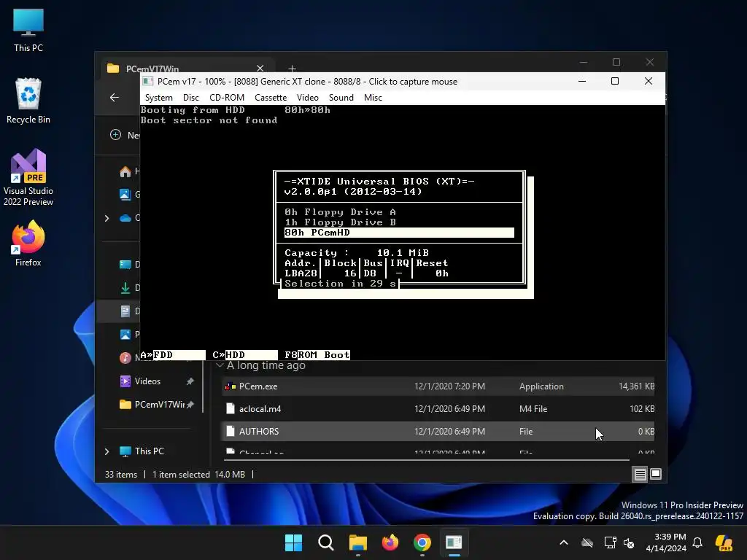
Task: Open the Windows Start menu
Action: [x=293, y=542]
